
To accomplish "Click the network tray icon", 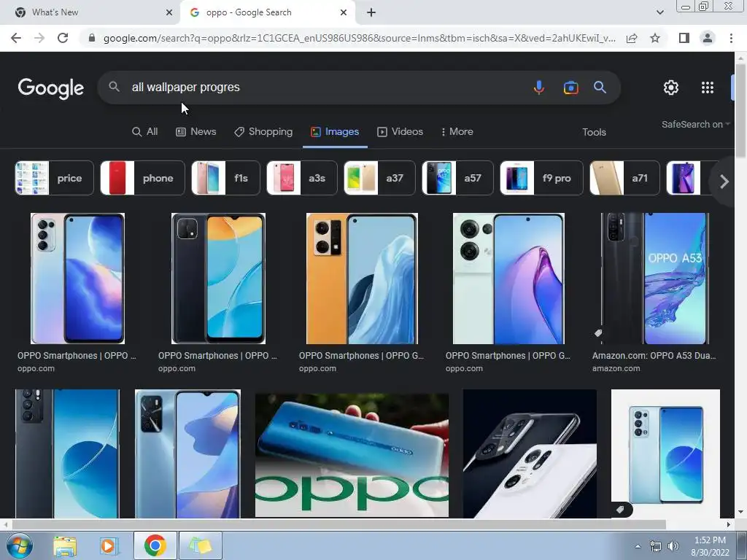I will (x=656, y=546).
